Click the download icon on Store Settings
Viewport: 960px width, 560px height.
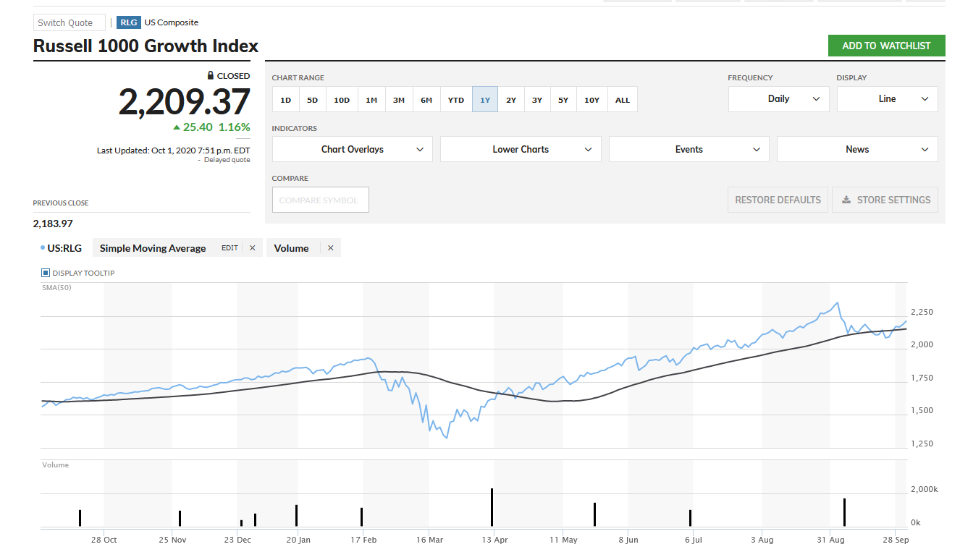click(x=846, y=200)
